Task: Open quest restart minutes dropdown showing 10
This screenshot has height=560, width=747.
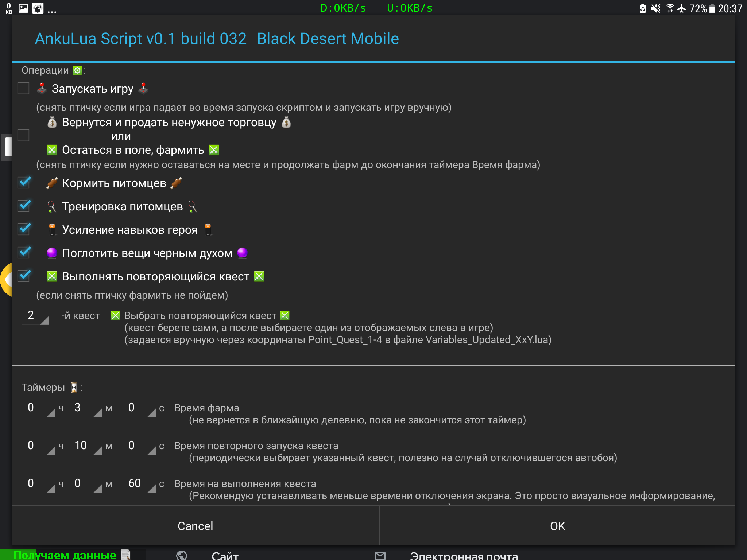Action: tap(85, 446)
